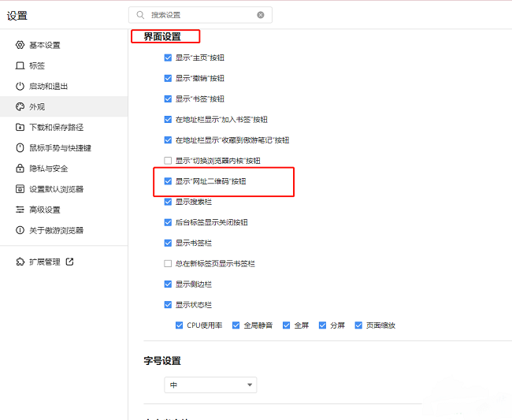This screenshot has width=512, height=420.
Task: Toggle the 页面缩放 checkbox
Action: (358, 325)
